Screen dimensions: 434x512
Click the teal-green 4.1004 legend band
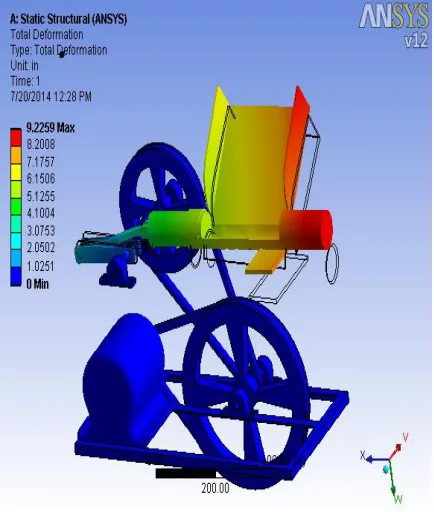pos(16,224)
